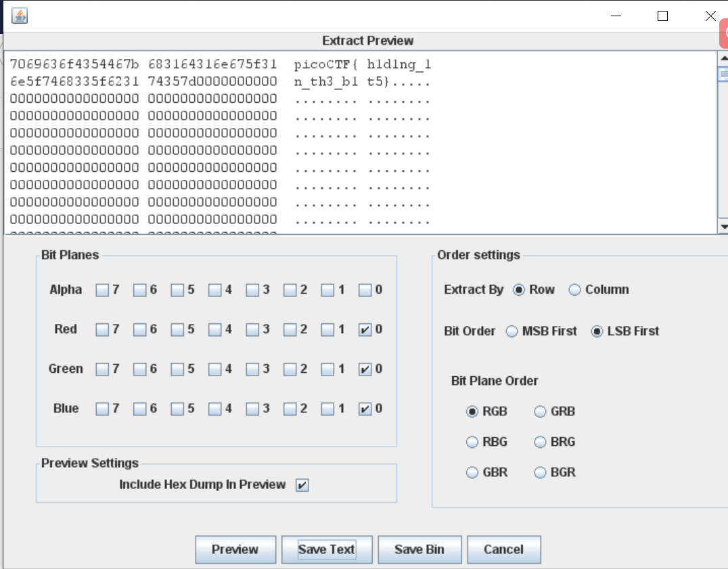Toggle Include Hex Dump In Preview

(x=302, y=485)
